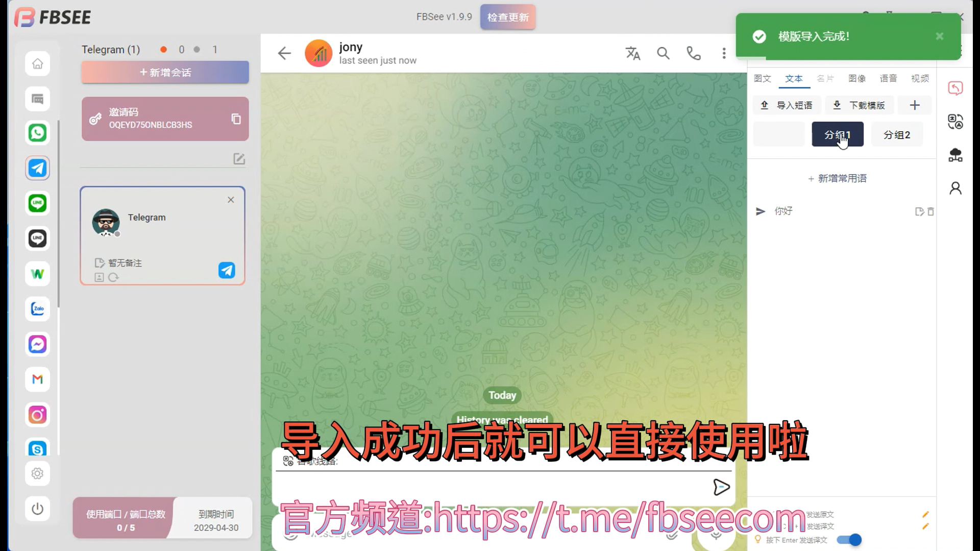
Task: Open translation settings icon on right rail
Action: tap(955, 122)
